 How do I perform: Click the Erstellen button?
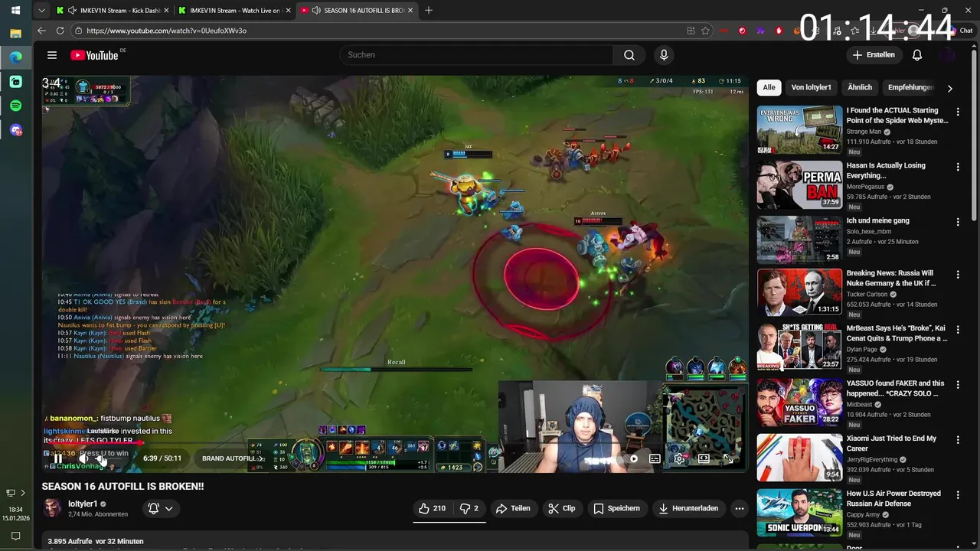[874, 55]
